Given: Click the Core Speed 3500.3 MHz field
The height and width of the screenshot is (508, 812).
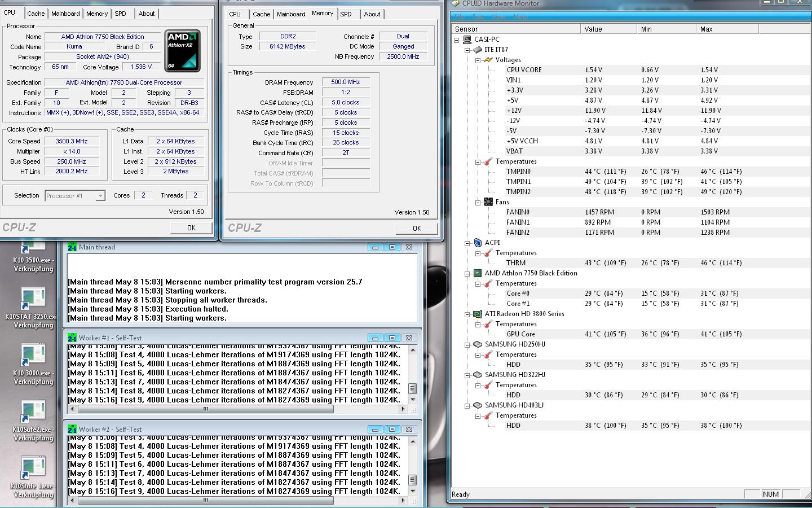Looking at the screenshot, I should (72, 141).
